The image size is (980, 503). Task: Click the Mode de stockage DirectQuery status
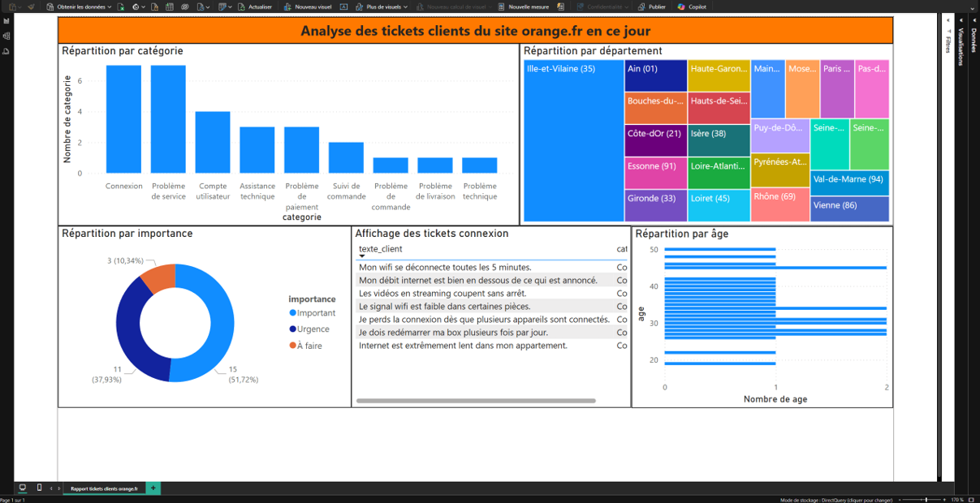[x=836, y=500]
